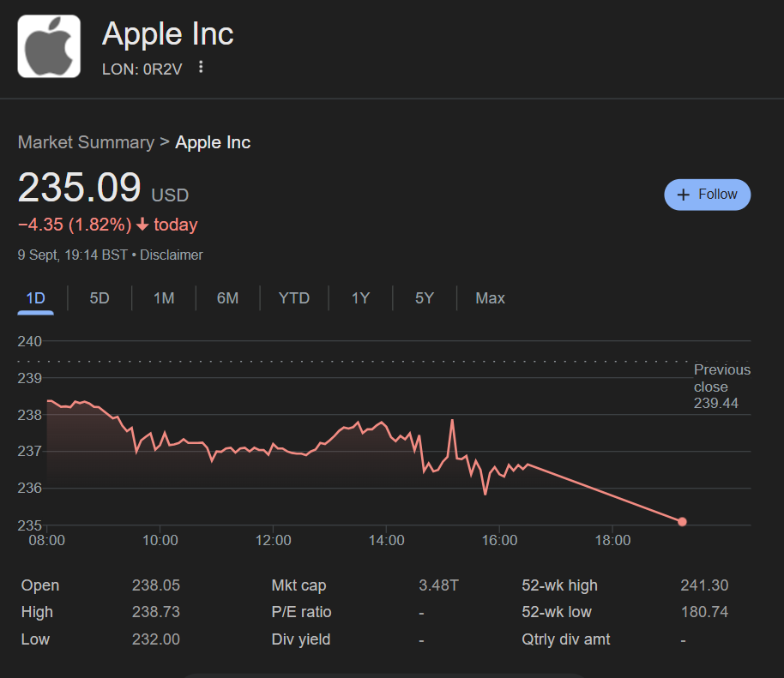Screen dimensions: 784x678
Task: Select the 1D chart range tab
Action: click(x=35, y=298)
